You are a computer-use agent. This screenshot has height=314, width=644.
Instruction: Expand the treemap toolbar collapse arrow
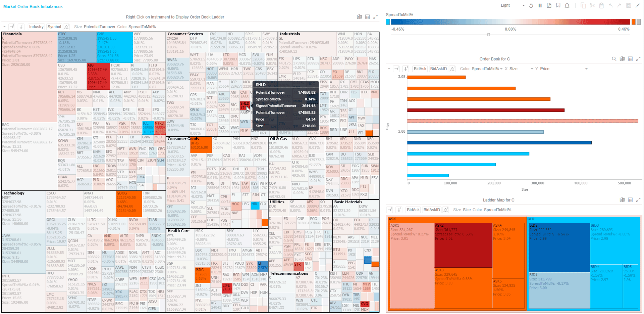coord(4,27)
